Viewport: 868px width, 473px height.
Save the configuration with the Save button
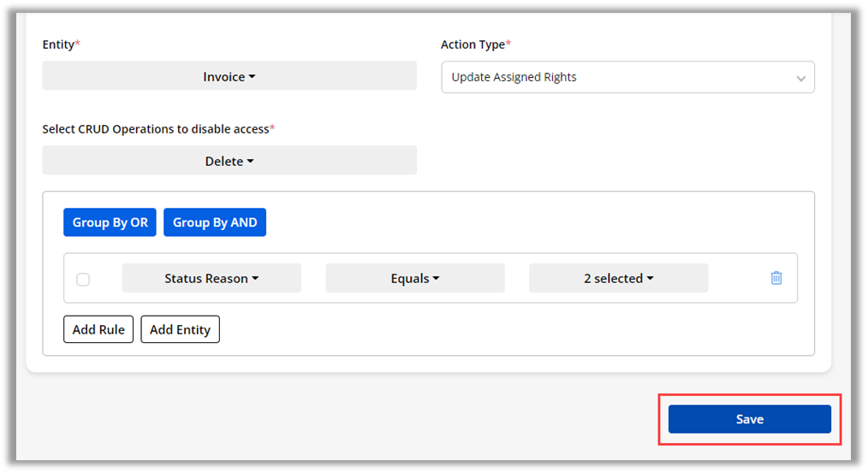click(x=749, y=419)
